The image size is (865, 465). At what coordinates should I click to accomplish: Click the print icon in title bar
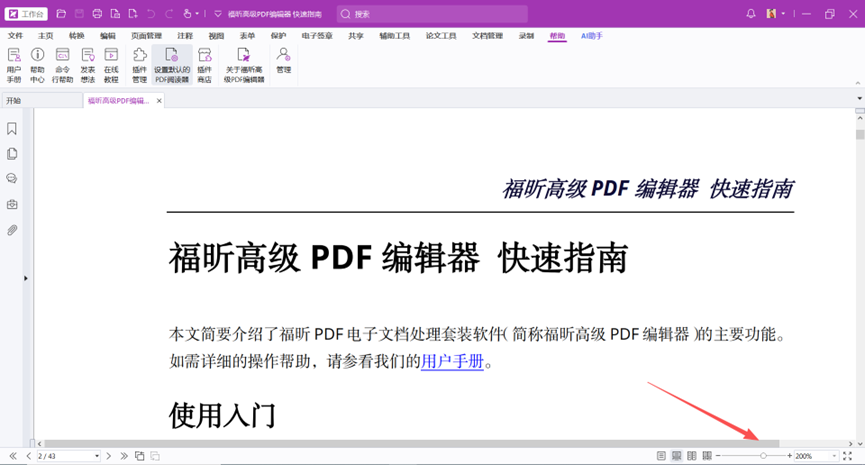pyautogui.click(x=97, y=14)
